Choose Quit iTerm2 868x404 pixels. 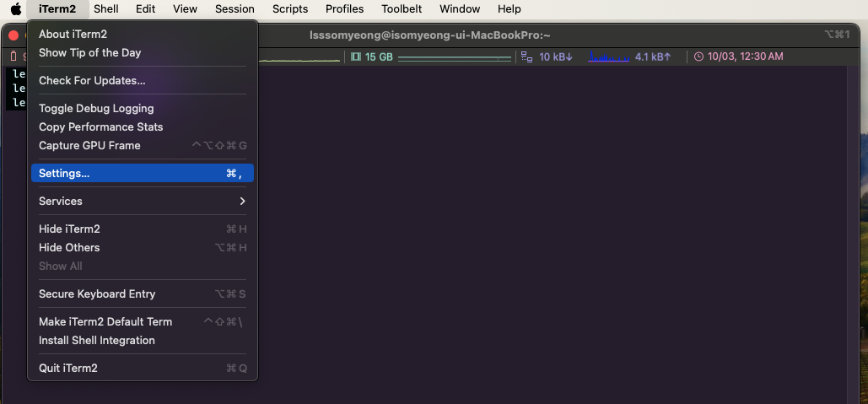[x=143, y=368]
